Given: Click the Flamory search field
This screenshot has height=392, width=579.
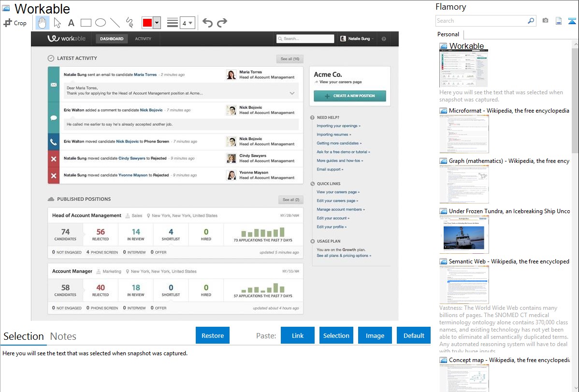Looking at the screenshot, I should [481, 21].
